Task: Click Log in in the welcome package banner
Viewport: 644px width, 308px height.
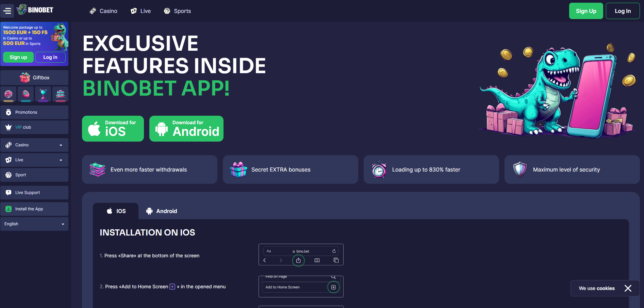Action: click(50, 57)
